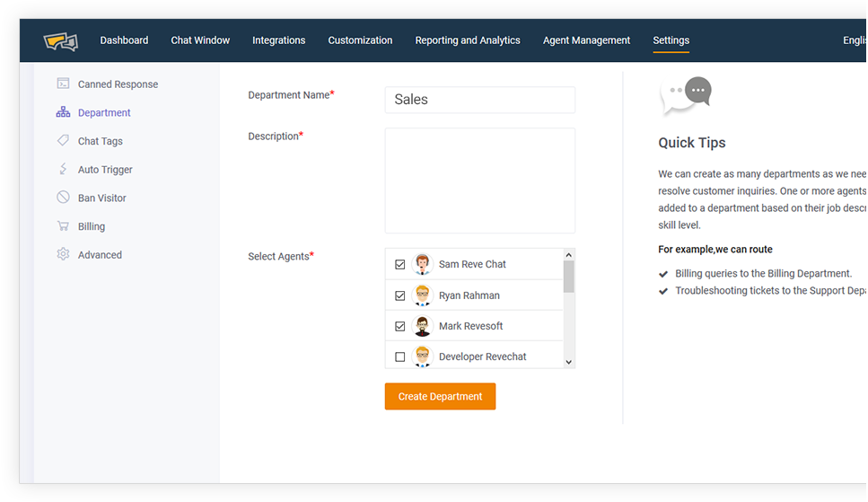Open the Integrations page link
The width and height of the screenshot is (868, 502).
coord(278,40)
